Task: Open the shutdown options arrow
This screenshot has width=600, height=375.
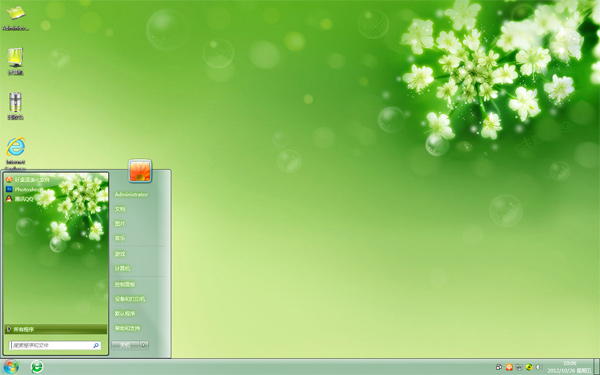Action: click(144, 345)
